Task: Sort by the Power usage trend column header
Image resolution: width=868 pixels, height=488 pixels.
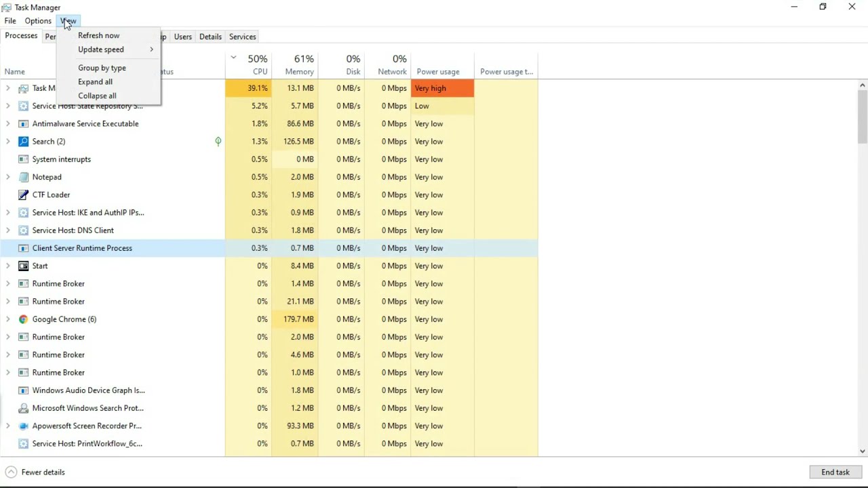Action: pyautogui.click(x=507, y=65)
